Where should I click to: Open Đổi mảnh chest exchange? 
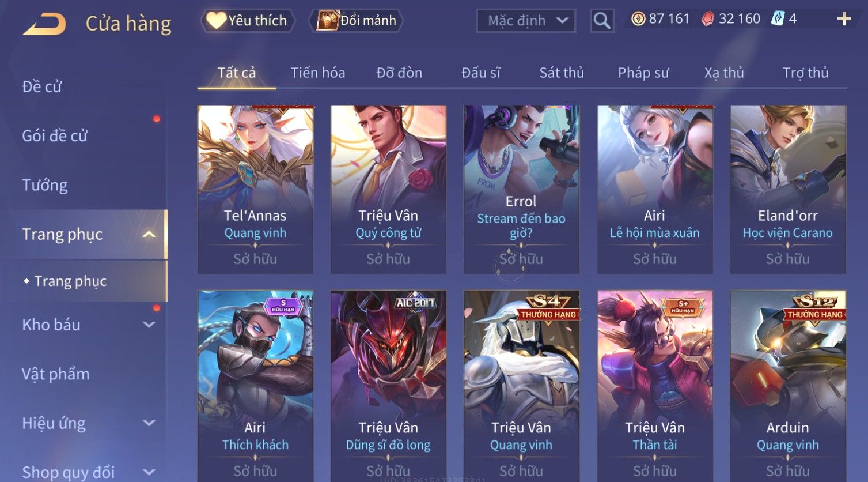pyautogui.click(x=356, y=21)
